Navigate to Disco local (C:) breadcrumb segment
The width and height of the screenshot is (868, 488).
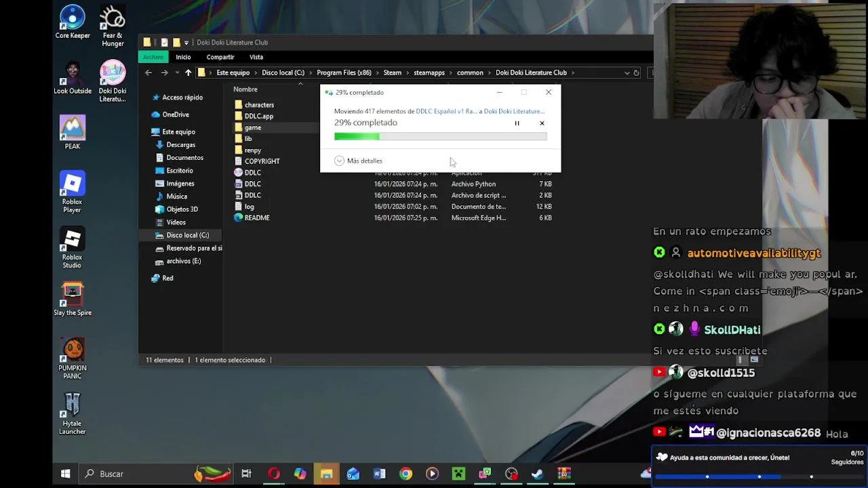(x=283, y=73)
